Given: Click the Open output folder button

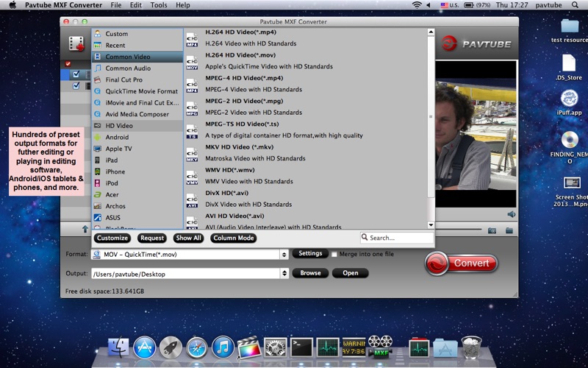Looking at the screenshot, I should point(351,273).
